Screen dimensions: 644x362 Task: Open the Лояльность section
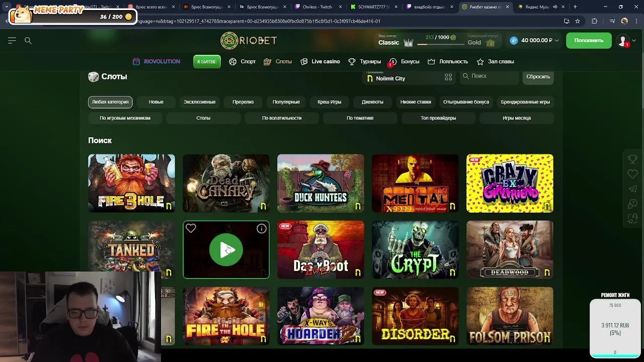coord(448,61)
